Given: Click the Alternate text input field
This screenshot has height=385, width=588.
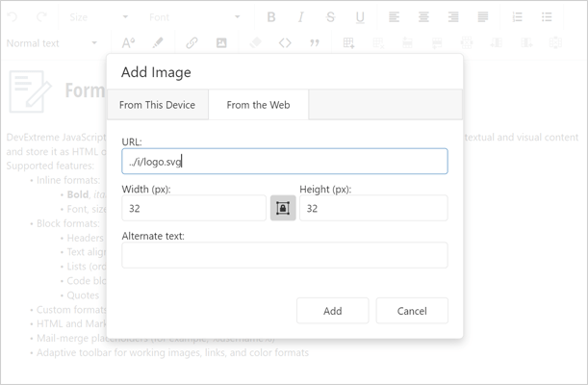Looking at the screenshot, I should tap(285, 255).
